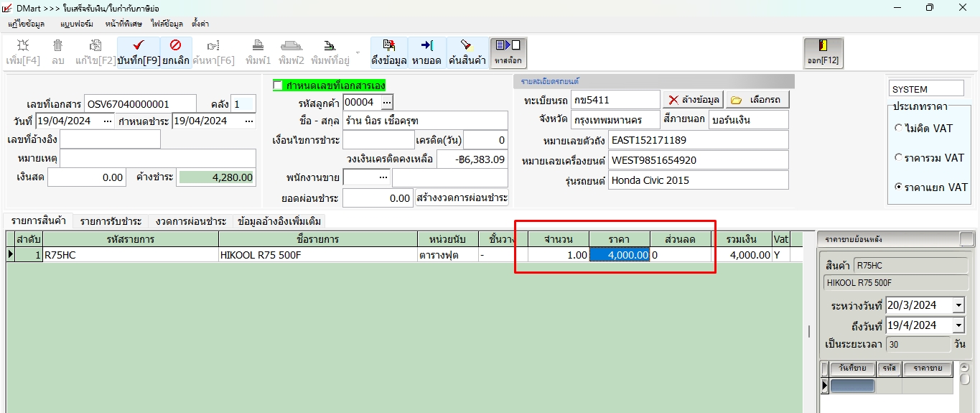Select the ไม่คิด VAT radio option
980x413 pixels.
pos(899,128)
